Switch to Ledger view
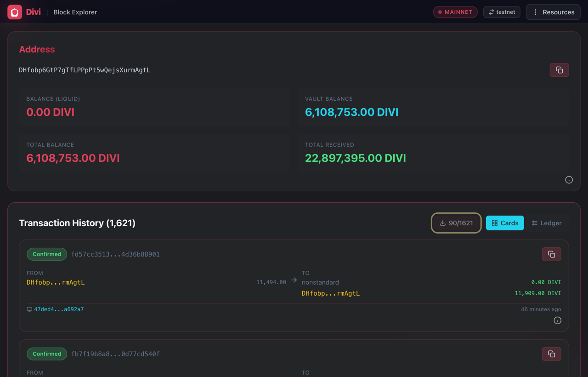588x377 pixels. click(546, 223)
